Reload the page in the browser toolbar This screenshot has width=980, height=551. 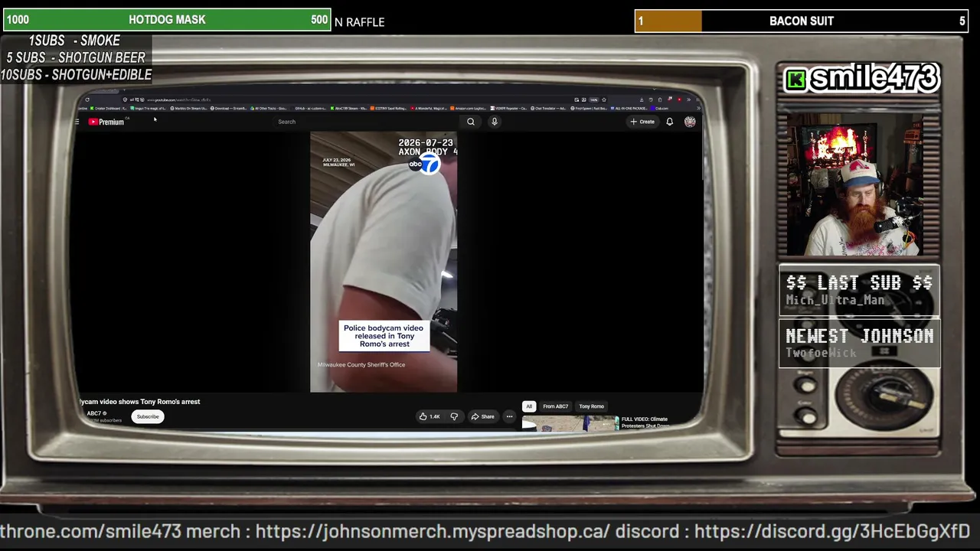pyautogui.click(x=87, y=99)
